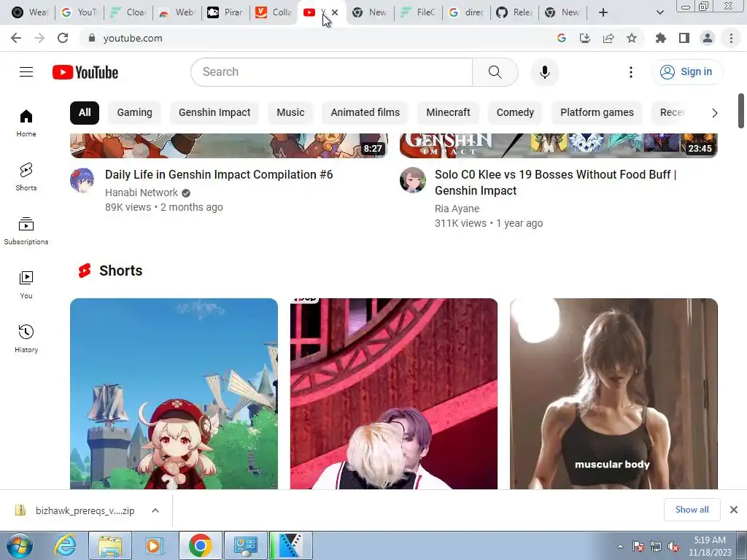
Task: Switch to the Piran tab
Action: (226, 12)
